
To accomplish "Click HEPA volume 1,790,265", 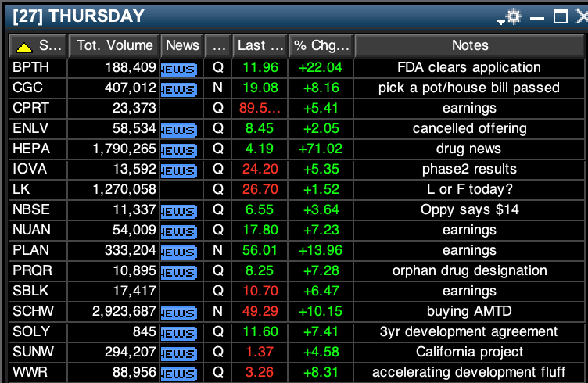I will (124, 149).
